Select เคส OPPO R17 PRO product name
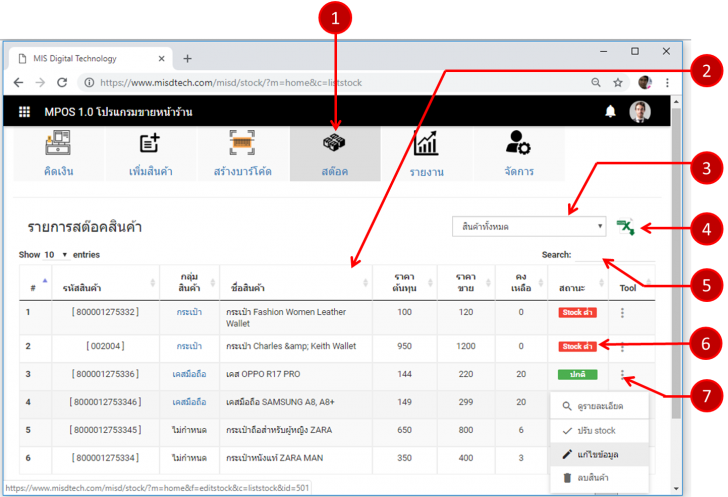 (263, 374)
